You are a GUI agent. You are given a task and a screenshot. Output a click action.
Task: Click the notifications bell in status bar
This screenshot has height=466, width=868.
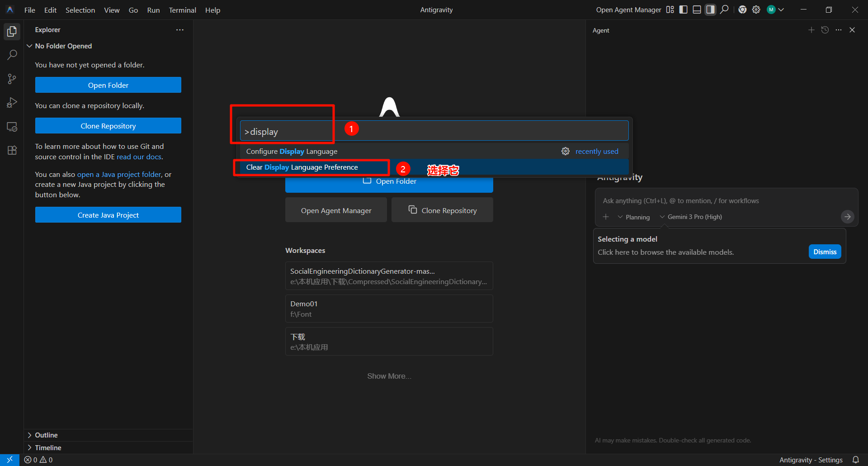click(855, 460)
